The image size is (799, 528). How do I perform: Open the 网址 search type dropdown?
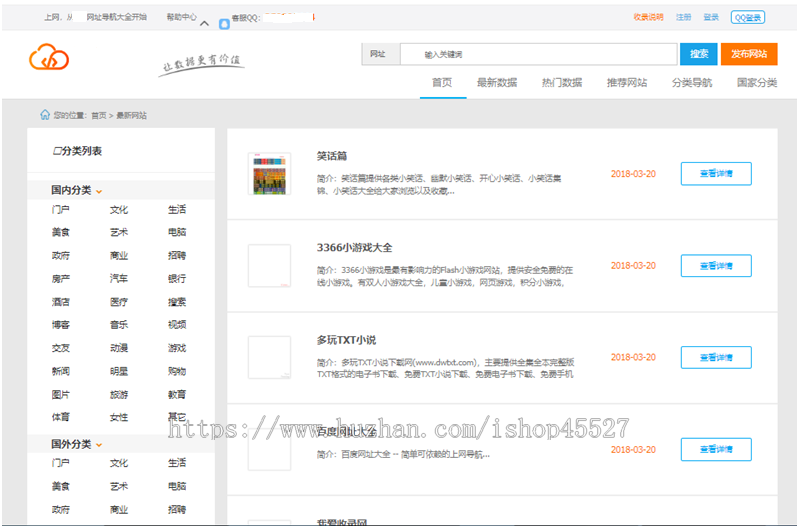pos(381,54)
